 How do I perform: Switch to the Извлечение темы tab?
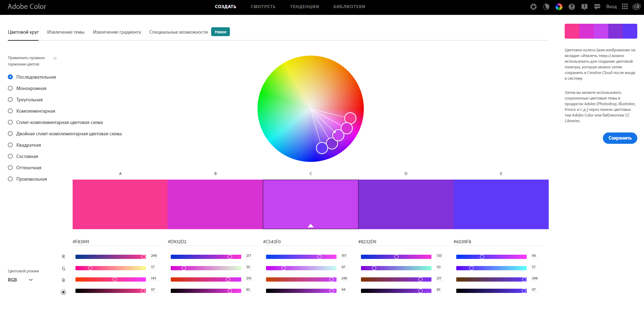tap(66, 32)
